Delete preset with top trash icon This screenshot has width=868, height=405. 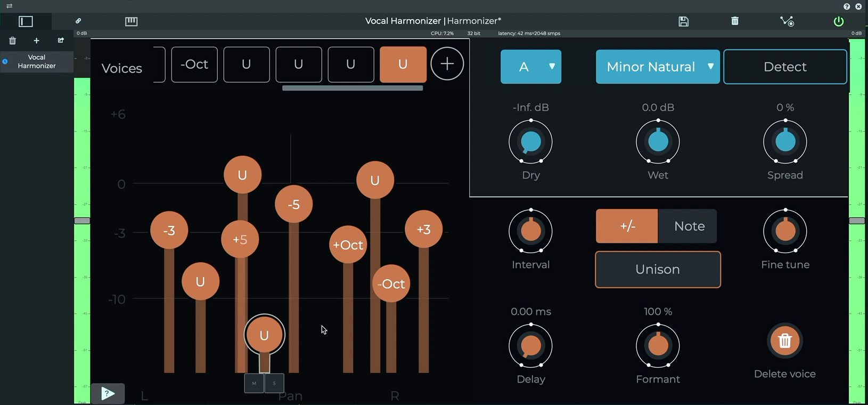(x=735, y=21)
